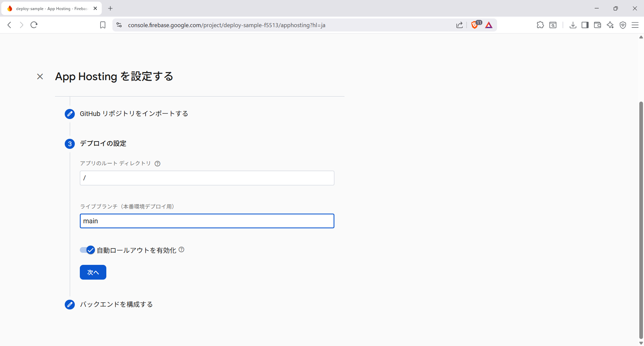The height and width of the screenshot is (346, 644).
Task: Click the 次へ button
Action: tap(93, 272)
